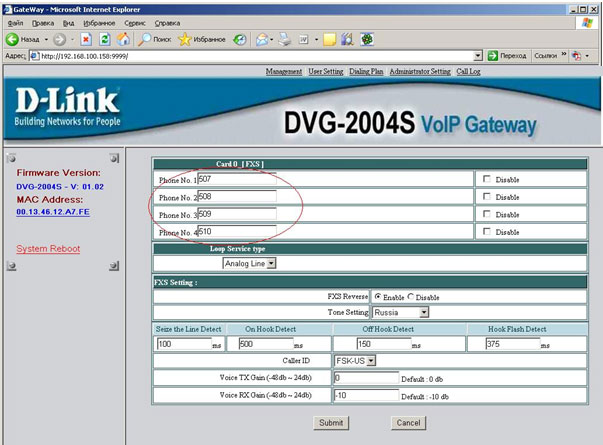Open Favorites (Избранное) star button
The width and height of the screenshot is (603, 445).
[x=204, y=40]
